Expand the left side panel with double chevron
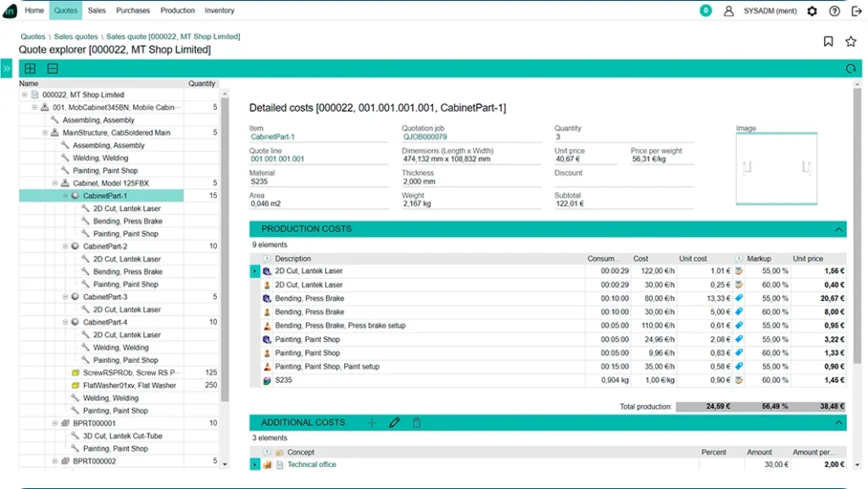The height and width of the screenshot is (489, 868). click(x=7, y=69)
